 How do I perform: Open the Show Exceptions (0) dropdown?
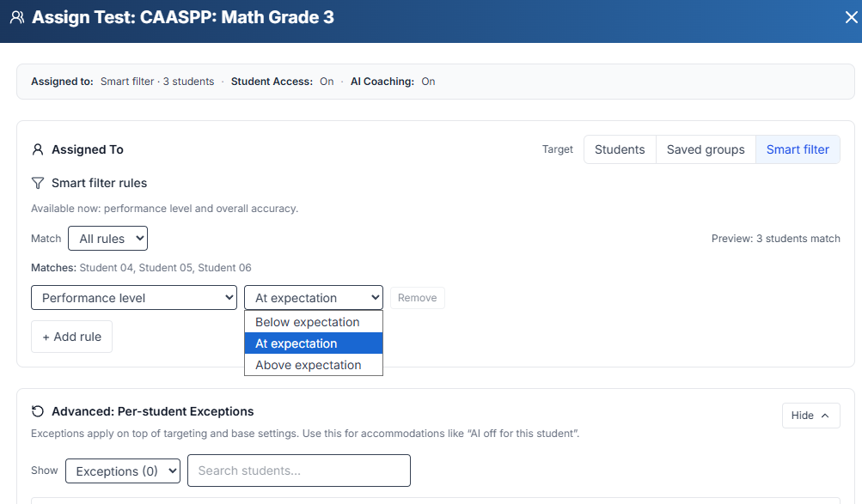123,471
